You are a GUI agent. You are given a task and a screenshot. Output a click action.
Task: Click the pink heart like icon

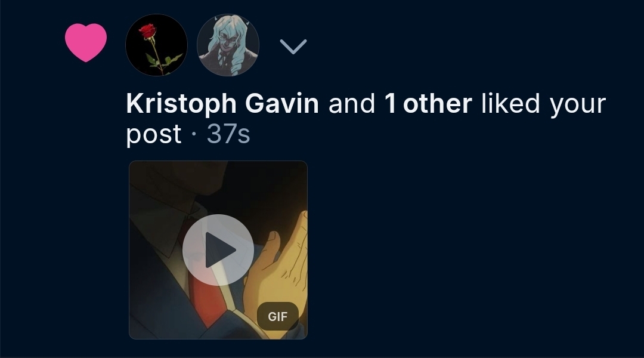tap(86, 42)
